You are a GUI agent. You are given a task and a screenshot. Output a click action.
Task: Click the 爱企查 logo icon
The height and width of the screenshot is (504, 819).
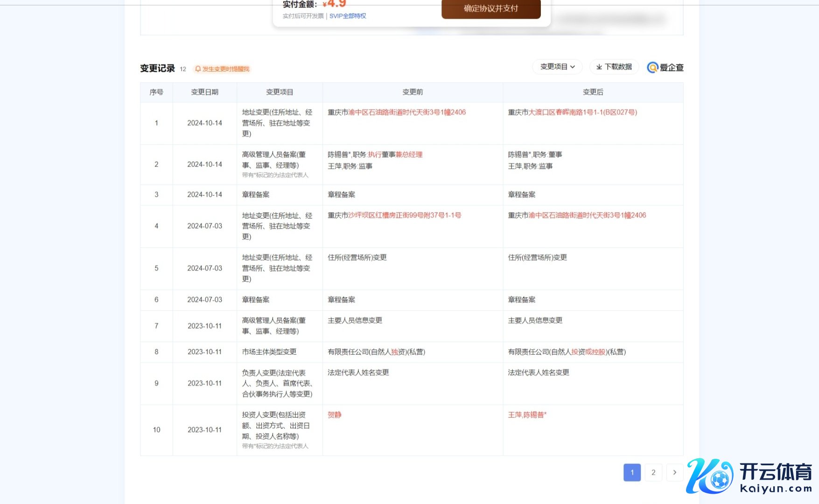[652, 68]
